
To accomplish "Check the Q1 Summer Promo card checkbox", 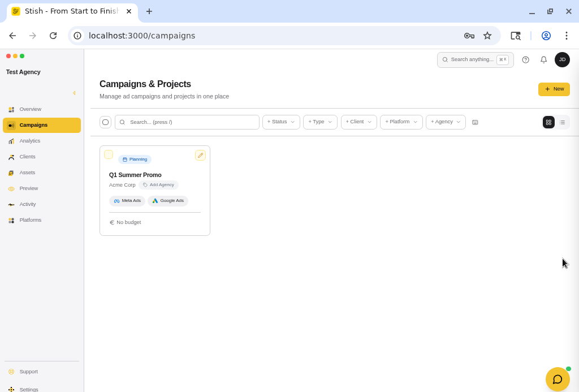I will [x=109, y=154].
